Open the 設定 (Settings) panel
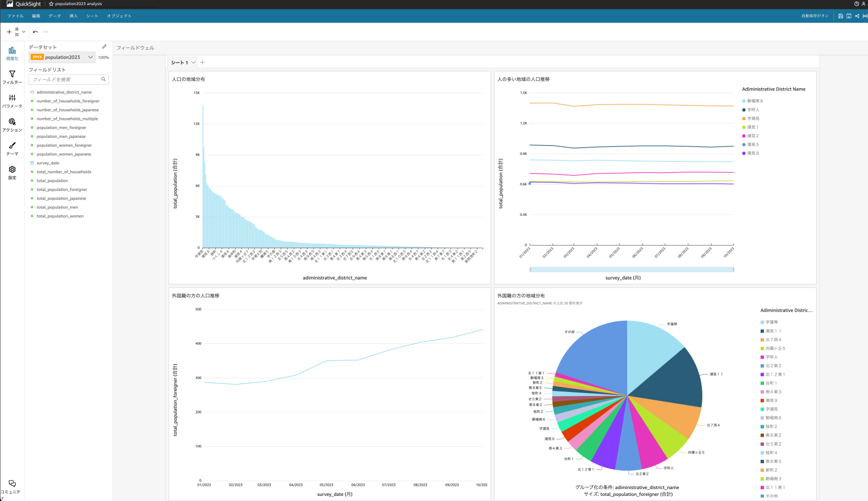The width and height of the screenshot is (868, 501). 11,173
